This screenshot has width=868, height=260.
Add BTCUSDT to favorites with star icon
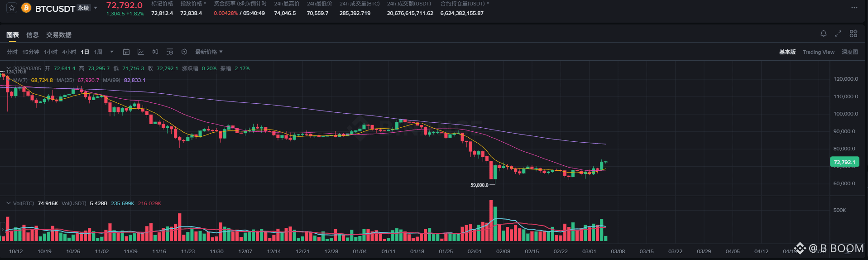pos(12,8)
